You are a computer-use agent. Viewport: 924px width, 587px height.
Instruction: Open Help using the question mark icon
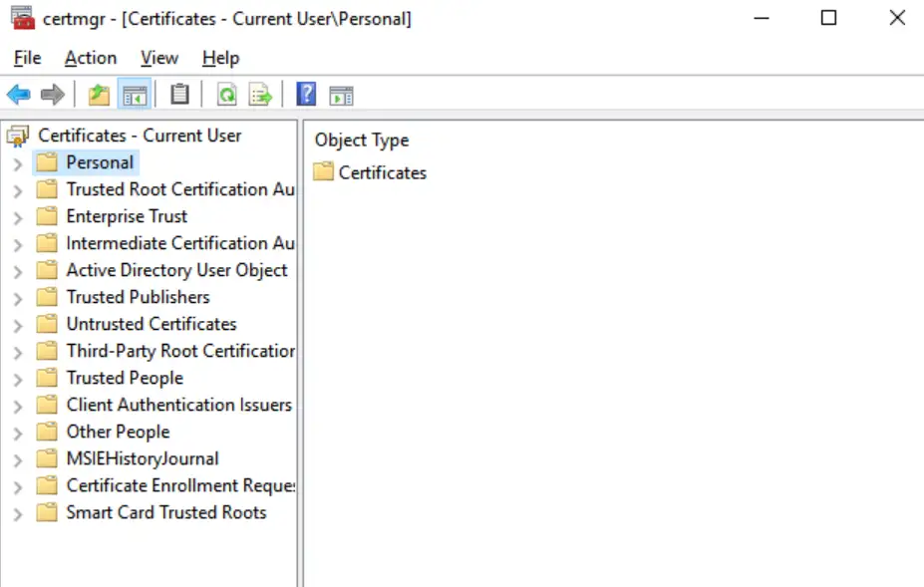coord(305,94)
